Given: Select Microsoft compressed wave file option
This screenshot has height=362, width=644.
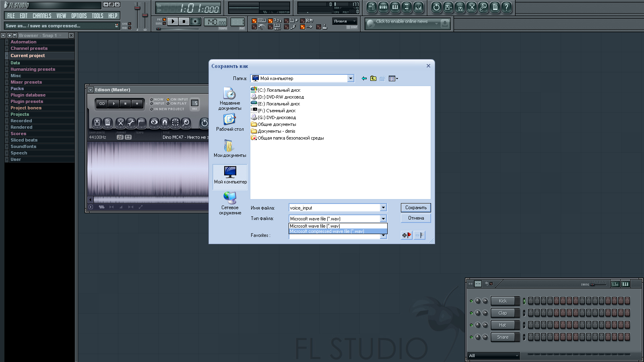Looking at the screenshot, I should pos(338,231).
